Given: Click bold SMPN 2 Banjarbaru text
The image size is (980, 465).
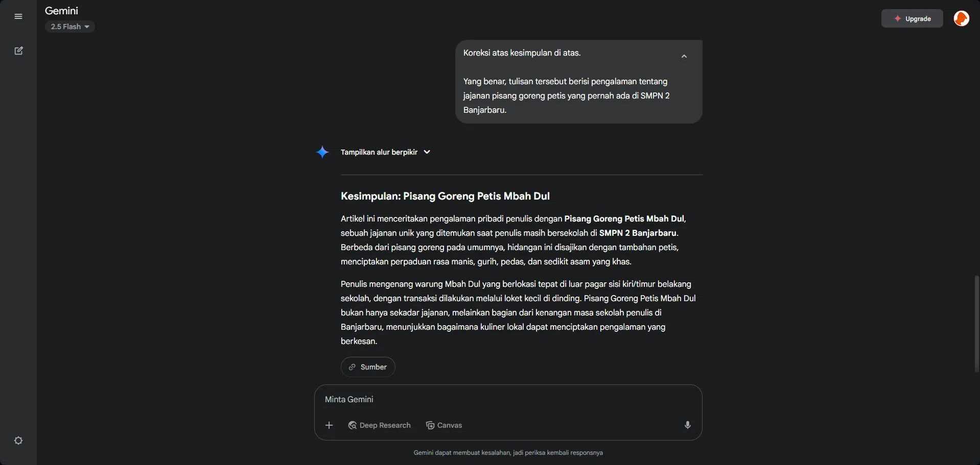Looking at the screenshot, I should click(x=638, y=233).
